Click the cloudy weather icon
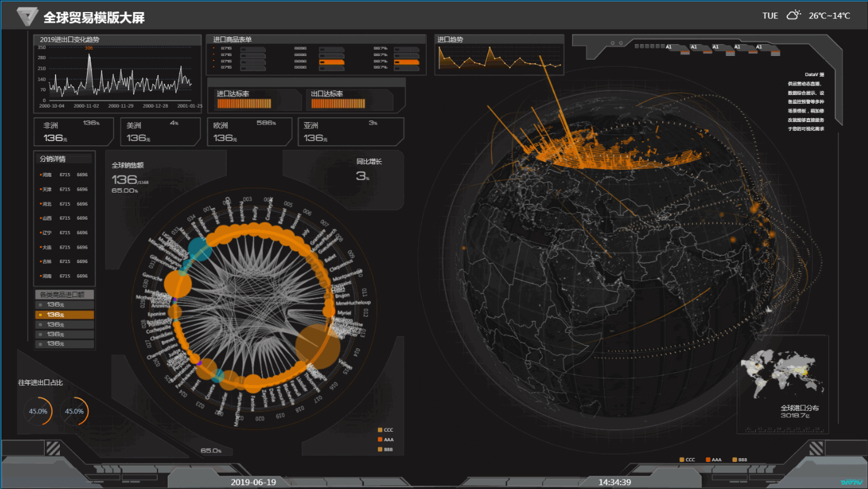This screenshot has width=868, height=489. (794, 15)
